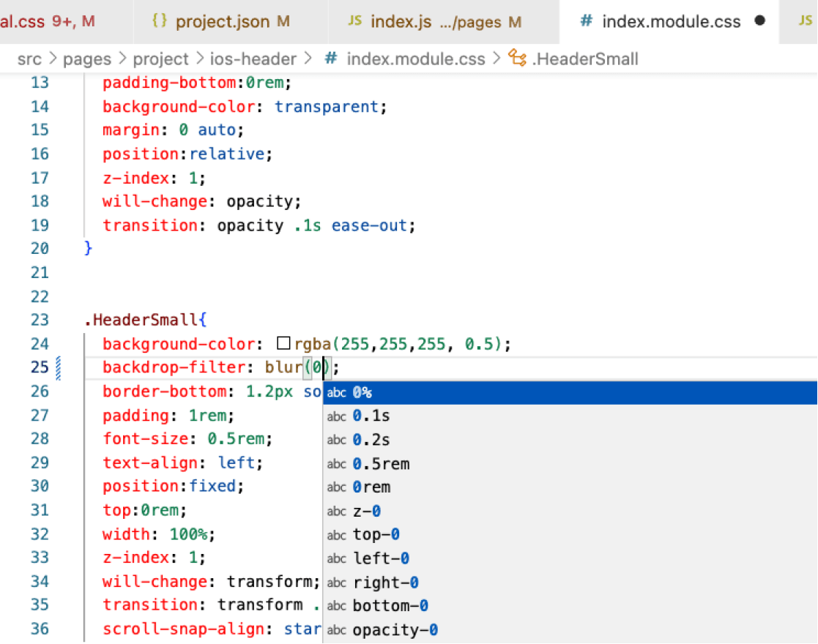Image resolution: width=818 pixels, height=644 pixels.
Task: Click the abc icon beside '0rem' suggestion
Action: (336, 487)
